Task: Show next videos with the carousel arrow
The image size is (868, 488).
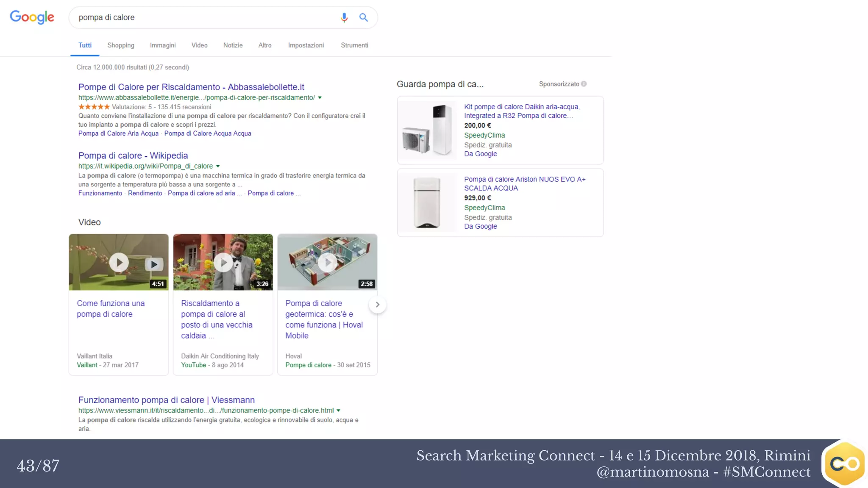Action: tap(377, 305)
